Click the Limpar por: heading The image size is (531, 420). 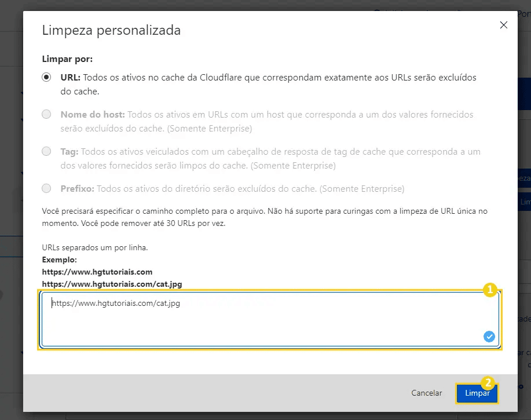(67, 59)
